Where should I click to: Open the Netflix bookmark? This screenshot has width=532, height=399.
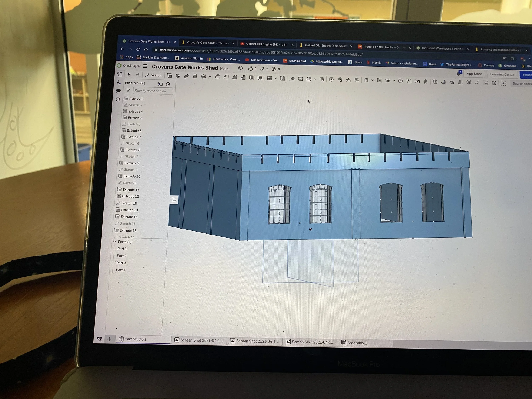click(374, 63)
